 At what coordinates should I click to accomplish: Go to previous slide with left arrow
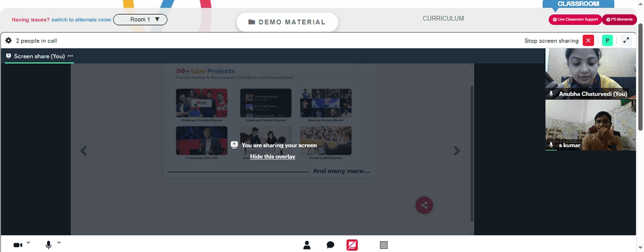coord(83,151)
